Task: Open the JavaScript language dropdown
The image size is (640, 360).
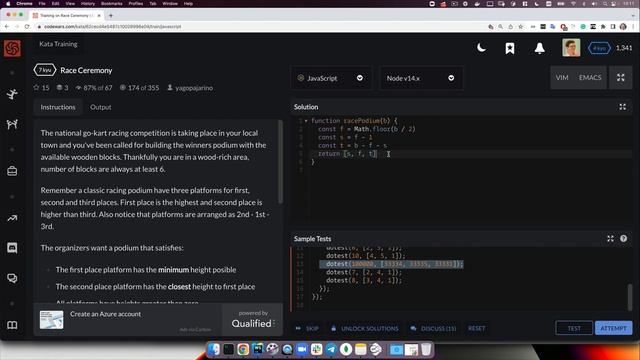Action: click(331, 78)
